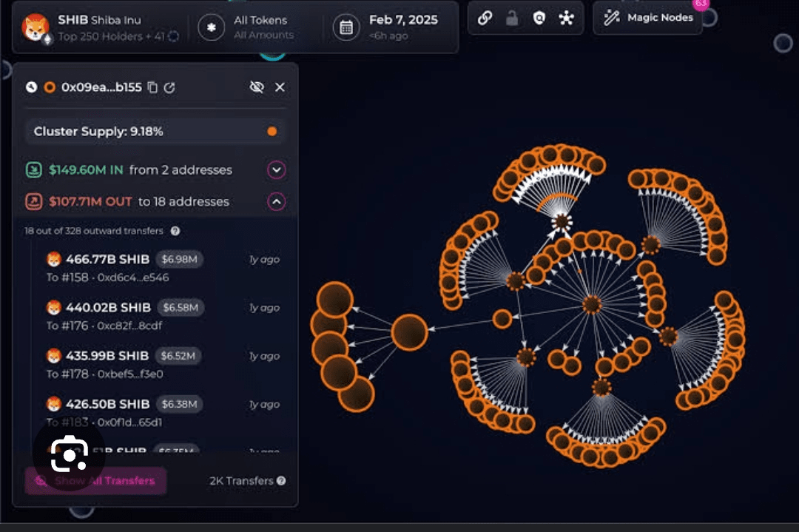Image resolution: width=799 pixels, height=532 pixels.
Task: Click the help icon beside 2K Transfers
Action: 281,481
